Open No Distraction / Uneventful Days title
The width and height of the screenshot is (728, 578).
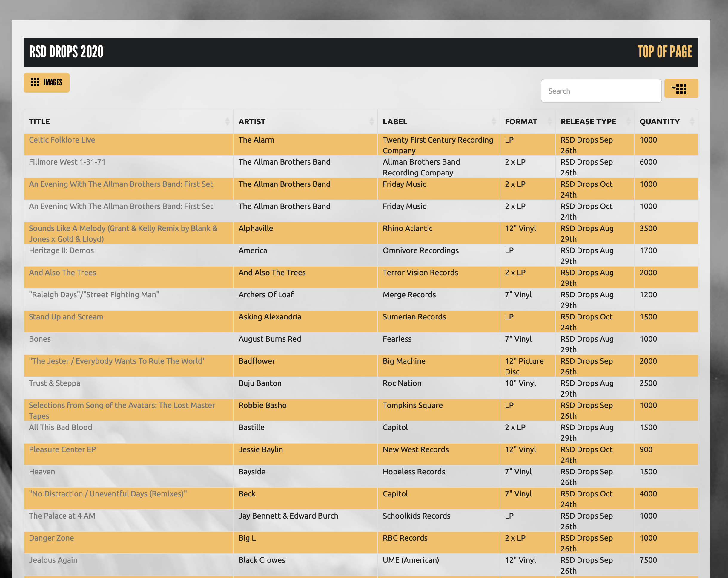(x=108, y=494)
